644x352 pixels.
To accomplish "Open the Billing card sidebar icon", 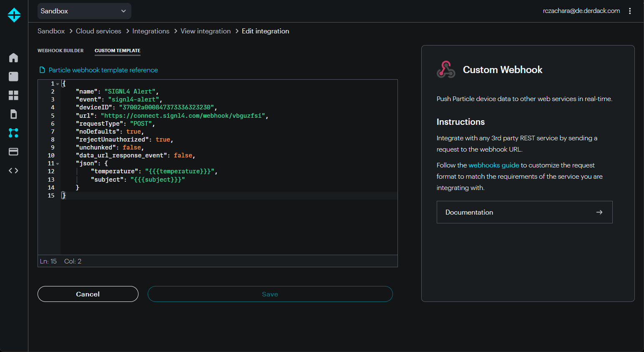I will pyautogui.click(x=13, y=152).
